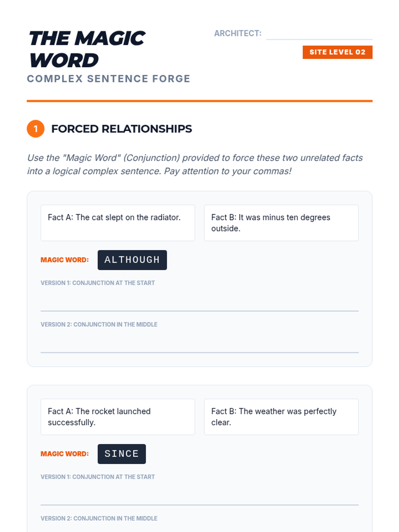Click the cat slept on the radiator fact box
The height and width of the screenshot is (532, 399).
point(118,223)
